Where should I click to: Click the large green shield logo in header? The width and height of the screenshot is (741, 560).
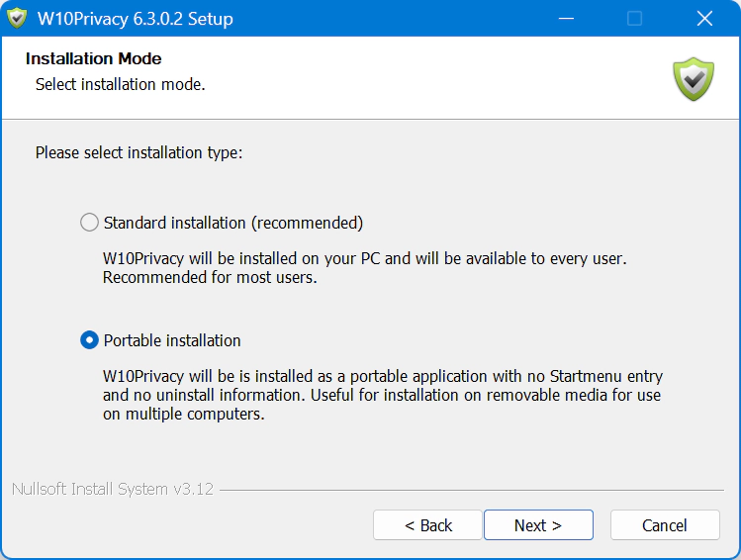point(694,79)
